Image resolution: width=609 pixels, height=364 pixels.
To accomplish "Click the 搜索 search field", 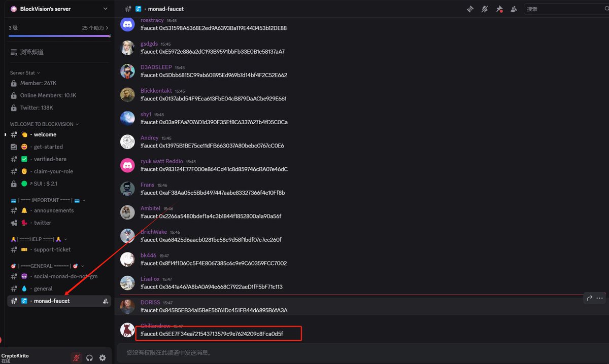I will (x=566, y=9).
